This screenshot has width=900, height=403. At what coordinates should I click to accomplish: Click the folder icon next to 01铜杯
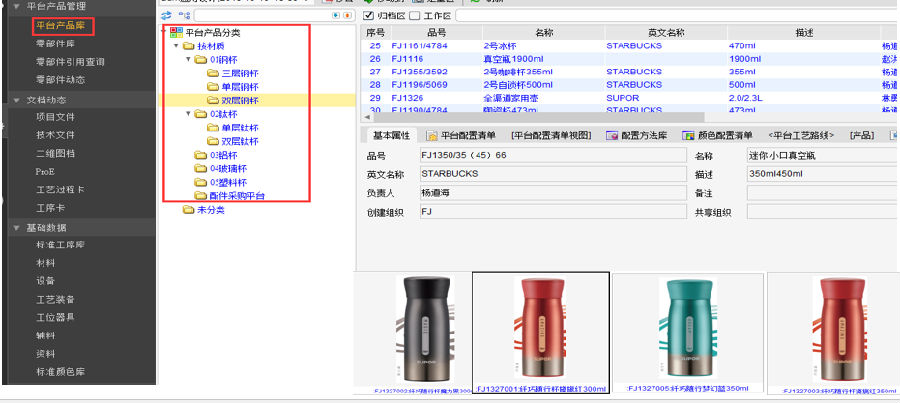tap(200, 60)
